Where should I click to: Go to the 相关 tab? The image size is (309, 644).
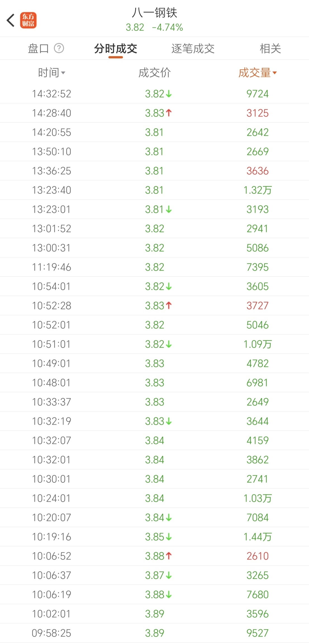click(270, 49)
